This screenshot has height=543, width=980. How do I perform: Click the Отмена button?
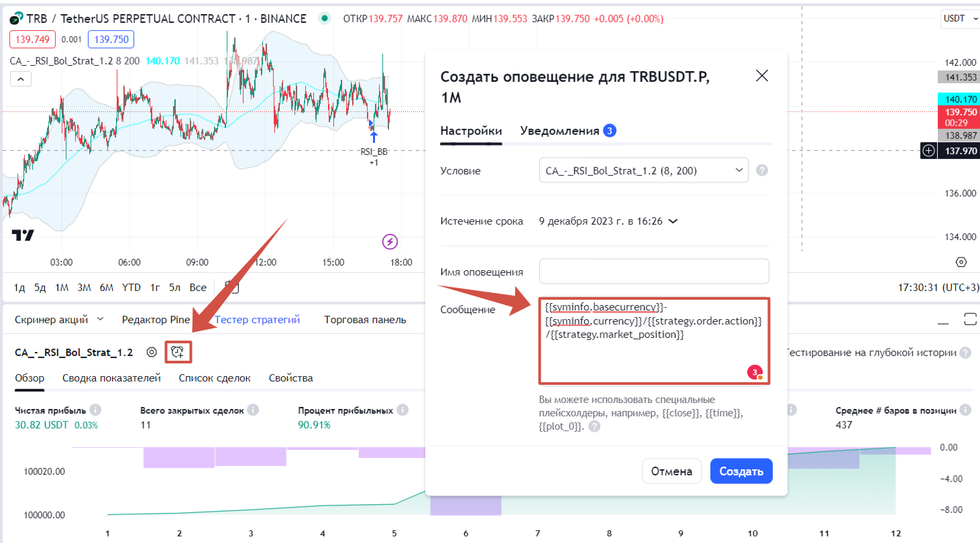[x=671, y=471]
